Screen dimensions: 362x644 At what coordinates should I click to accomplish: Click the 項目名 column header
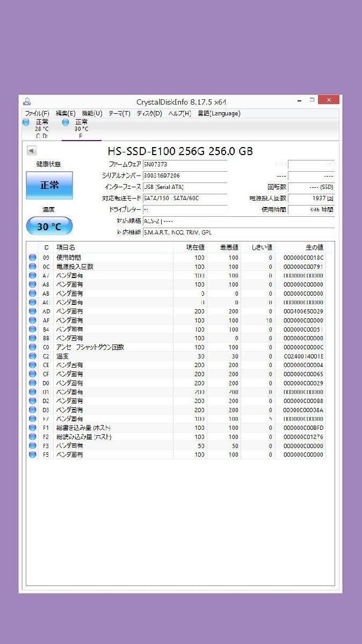(66, 247)
